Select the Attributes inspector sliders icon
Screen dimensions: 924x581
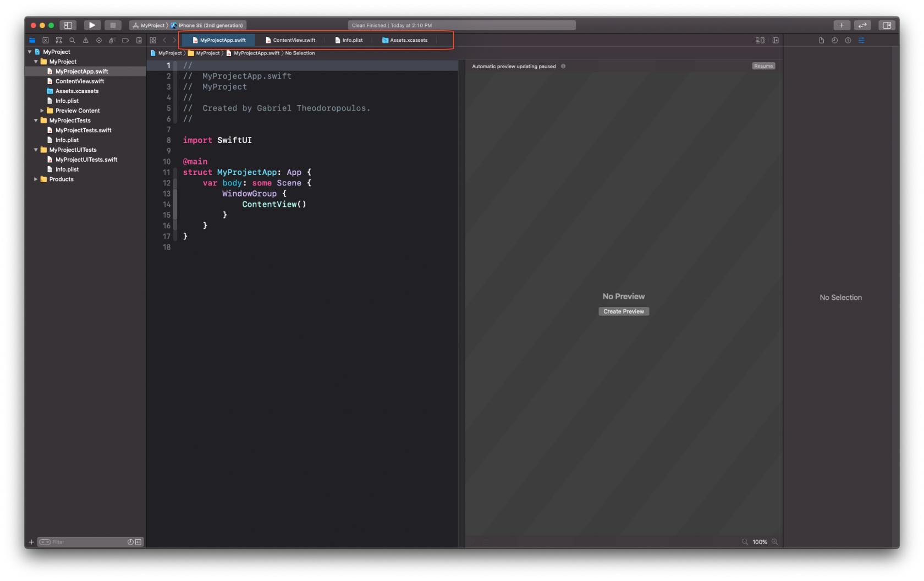861,40
